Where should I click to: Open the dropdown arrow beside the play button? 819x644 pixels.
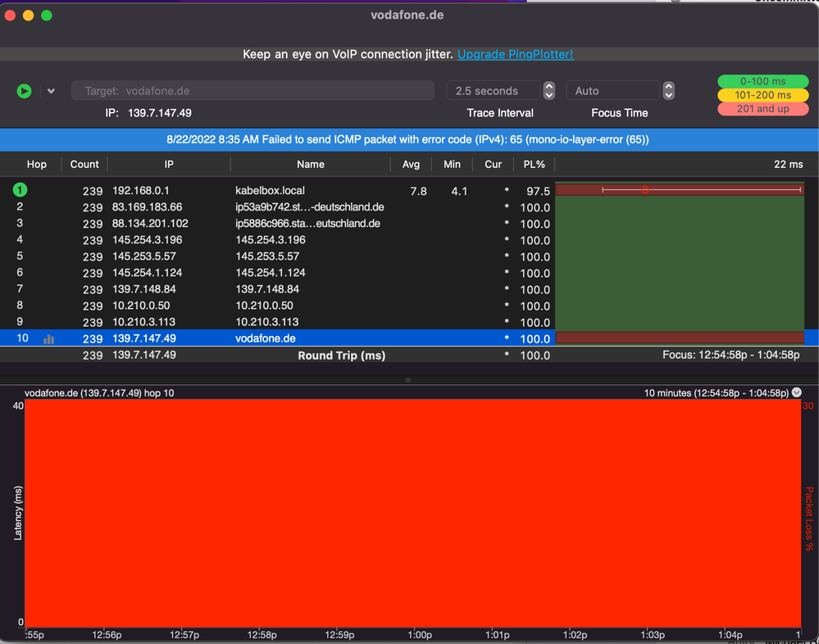tap(51, 91)
